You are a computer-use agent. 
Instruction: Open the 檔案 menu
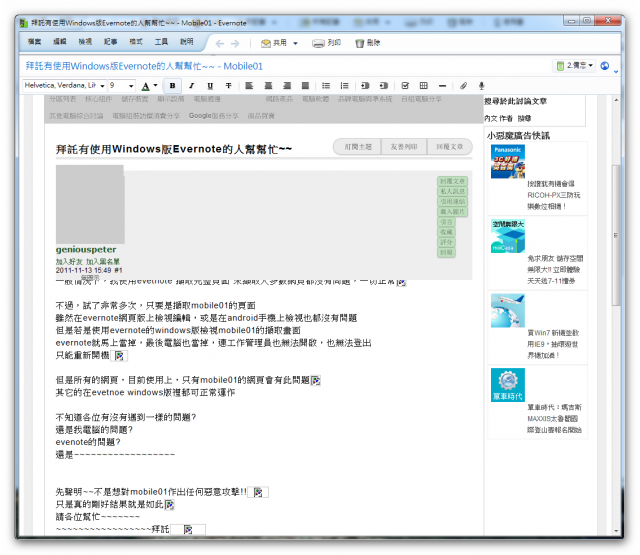pos(34,42)
